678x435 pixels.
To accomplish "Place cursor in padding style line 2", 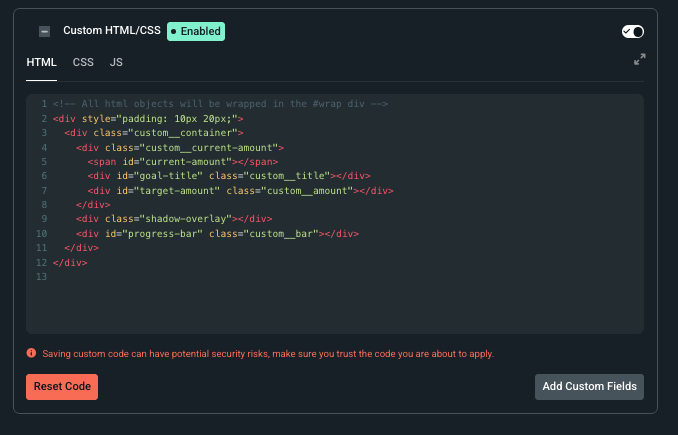I will point(148,118).
